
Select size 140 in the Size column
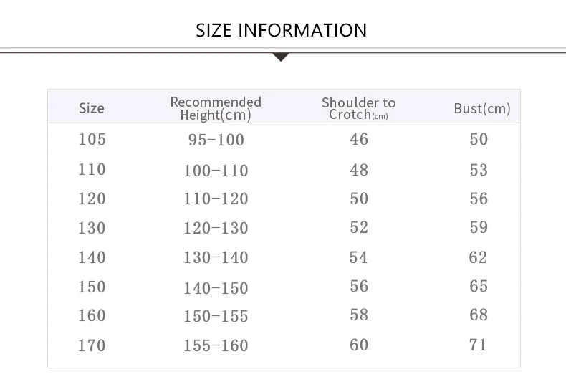[x=92, y=257]
